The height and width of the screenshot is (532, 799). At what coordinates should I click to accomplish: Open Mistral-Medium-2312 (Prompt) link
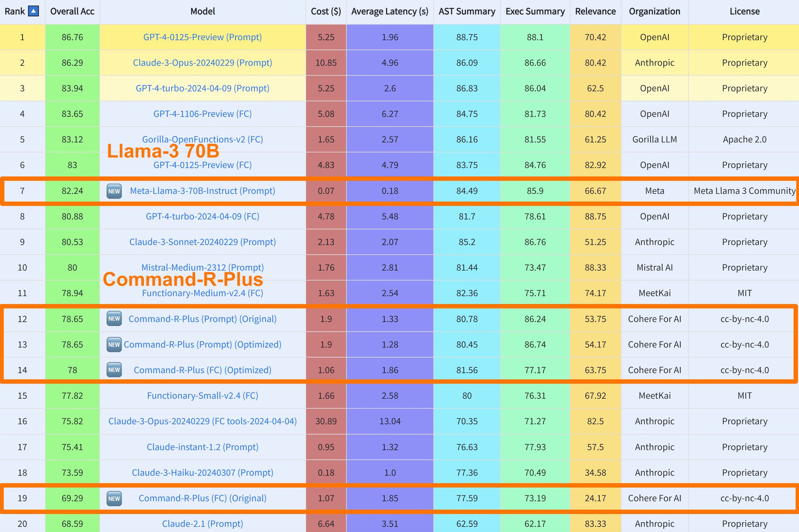pos(202,267)
